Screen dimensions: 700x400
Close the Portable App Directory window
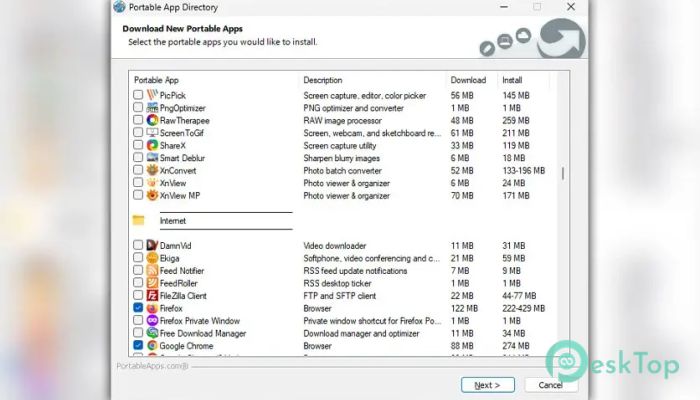tap(571, 7)
